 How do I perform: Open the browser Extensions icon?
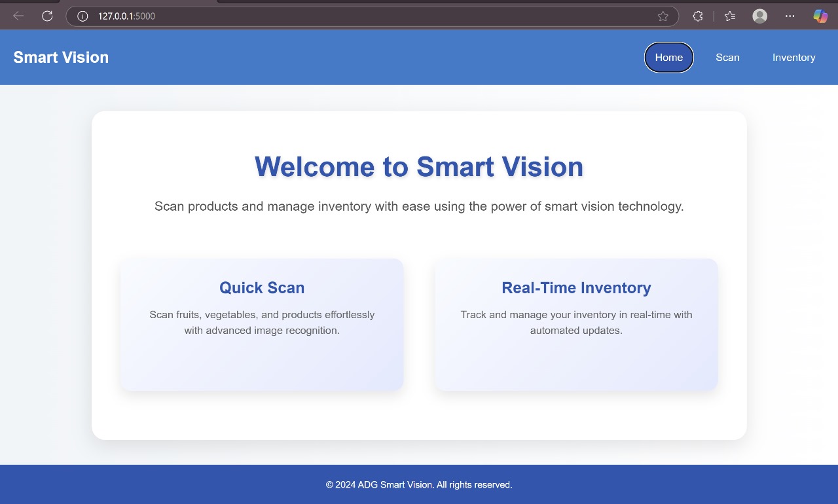(698, 16)
